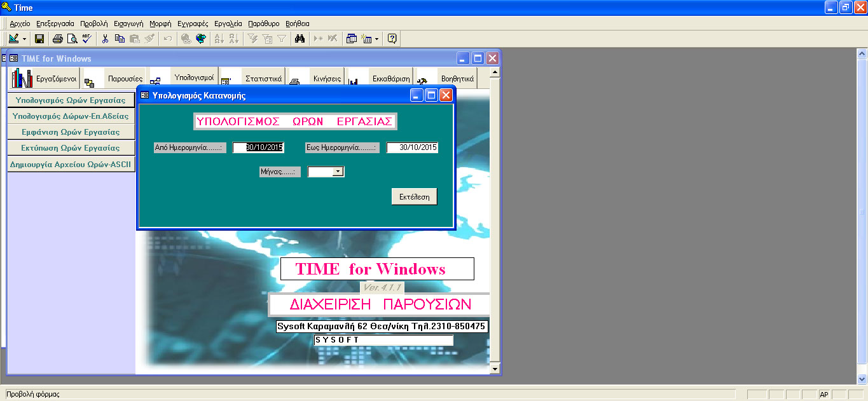The height and width of the screenshot is (401, 868).
Task: Click the Copy icon in toolbar
Action: tap(120, 39)
